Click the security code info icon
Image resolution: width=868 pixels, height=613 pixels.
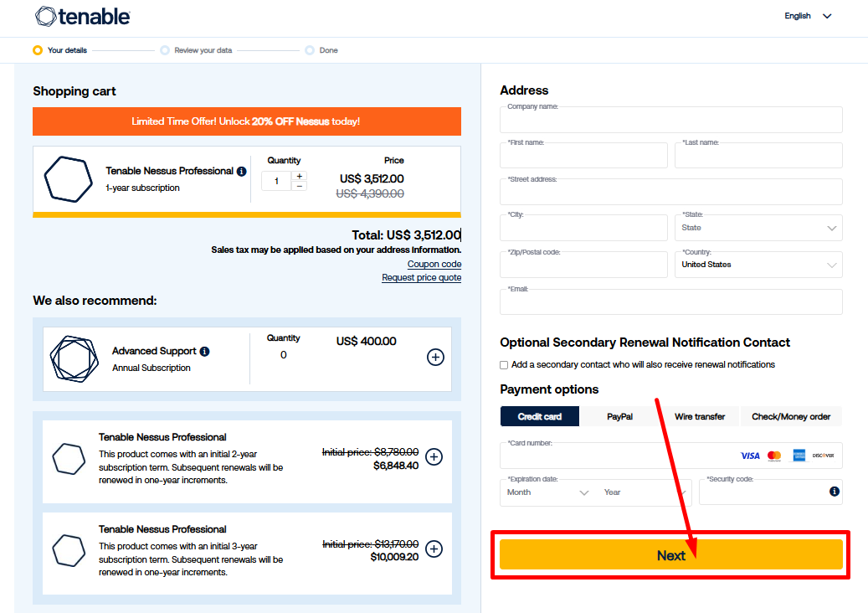(834, 492)
